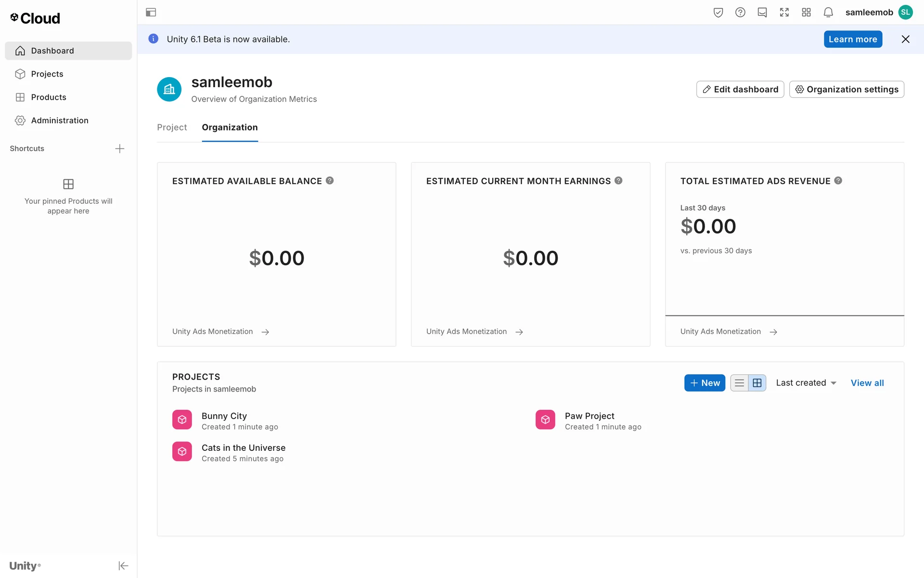Open the feedback chat icon

[762, 13]
